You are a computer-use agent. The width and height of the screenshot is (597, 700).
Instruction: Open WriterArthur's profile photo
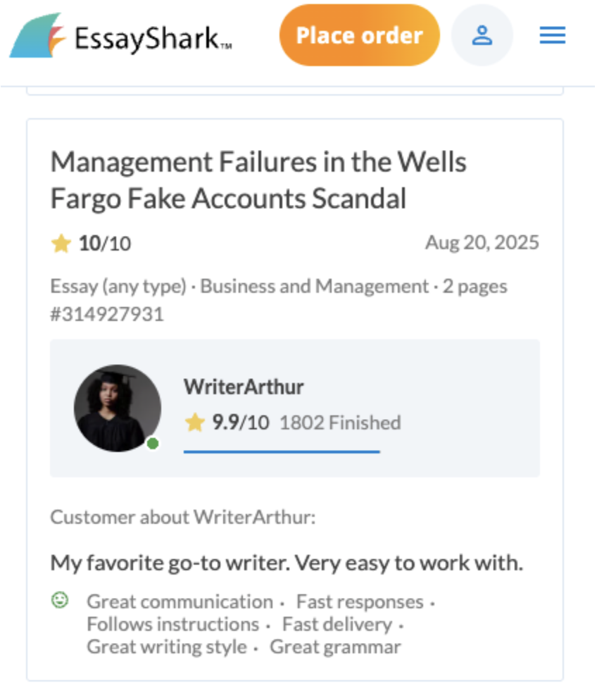click(117, 408)
